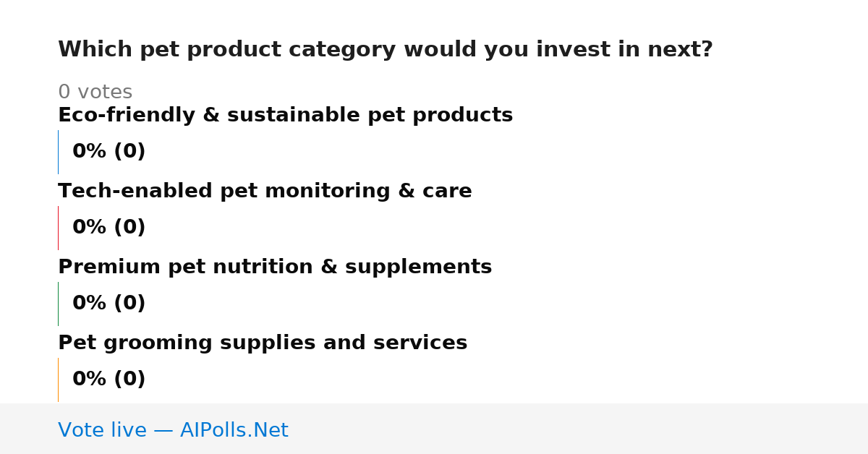Click the Pet grooming 0% (0) result
The width and height of the screenshot is (868, 454).
(109, 380)
